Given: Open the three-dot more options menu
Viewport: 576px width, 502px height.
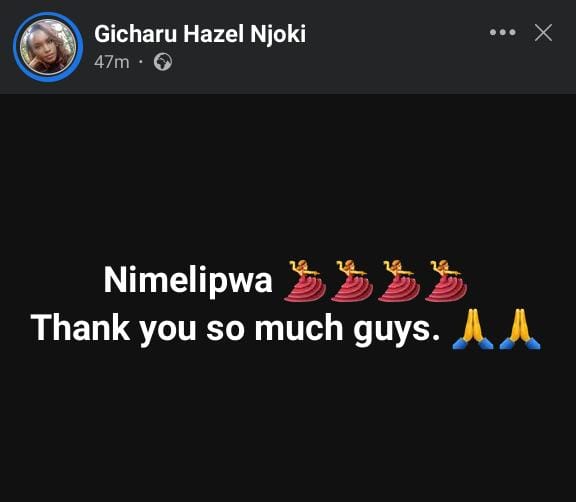Looking at the screenshot, I should [503, 33].
